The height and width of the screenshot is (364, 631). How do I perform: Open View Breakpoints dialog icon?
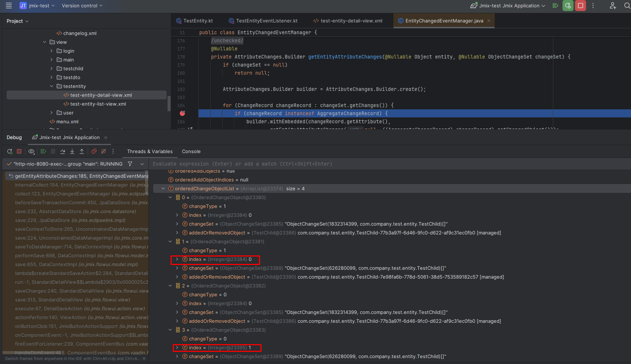click(x=94, y=151)
